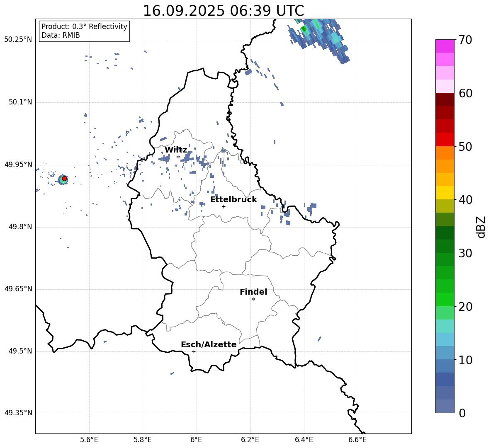The height and width of the screenshot is (448, 491).
Task: Click the 70 tick label on colorbar
Action: point(465,40)
